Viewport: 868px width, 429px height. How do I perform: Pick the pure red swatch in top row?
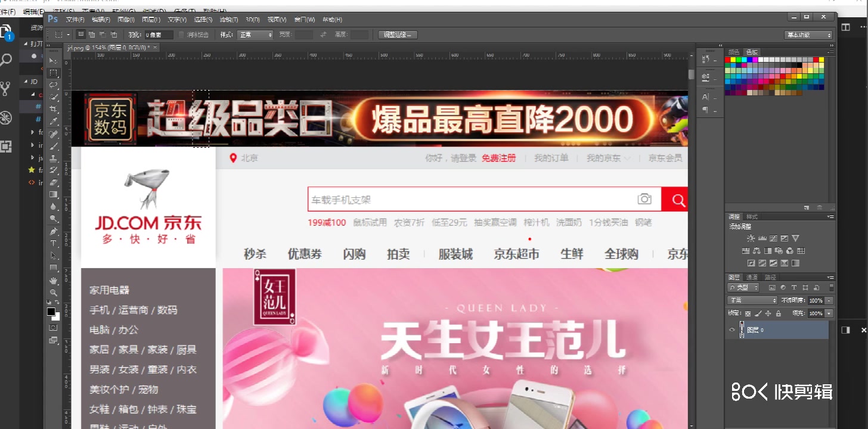tap(728, 60)
